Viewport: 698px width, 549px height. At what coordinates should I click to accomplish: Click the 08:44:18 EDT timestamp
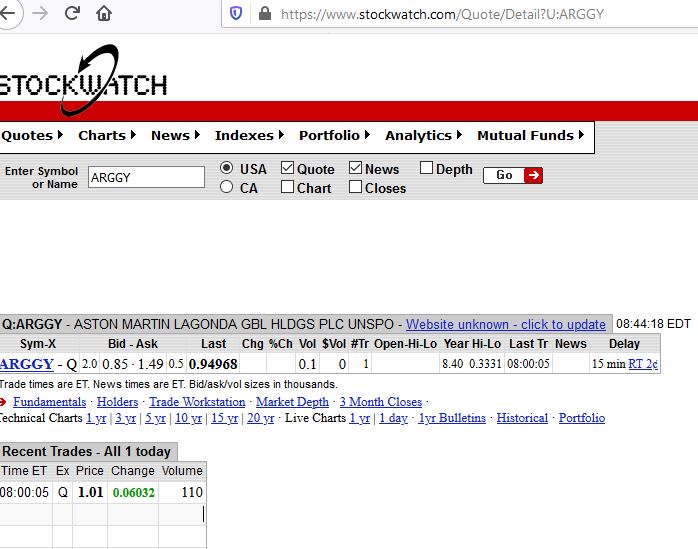pyautogui.click(x=653, y=324)
